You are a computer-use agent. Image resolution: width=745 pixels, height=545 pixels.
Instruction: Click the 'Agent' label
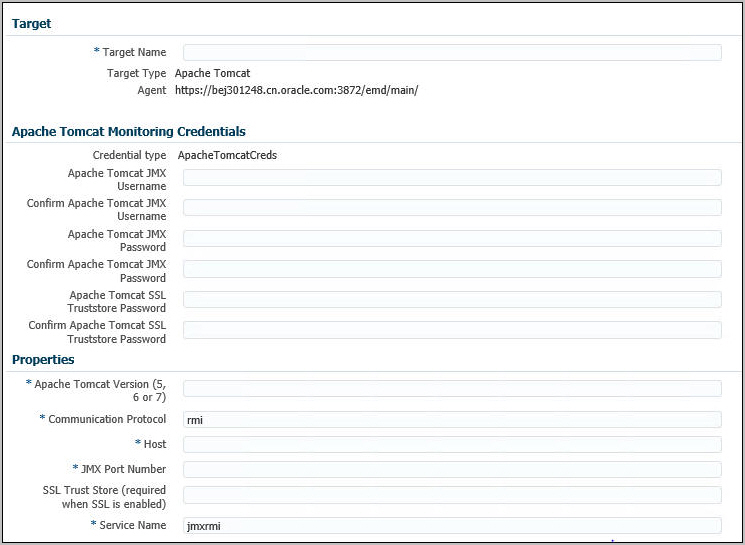pyautogui.click(x=152, y=90)
